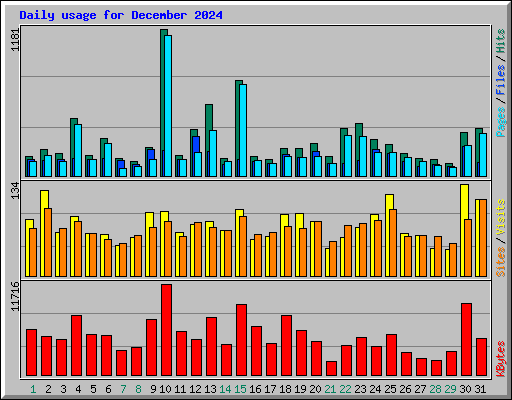Click the day 21 axis label

[330, 389]
